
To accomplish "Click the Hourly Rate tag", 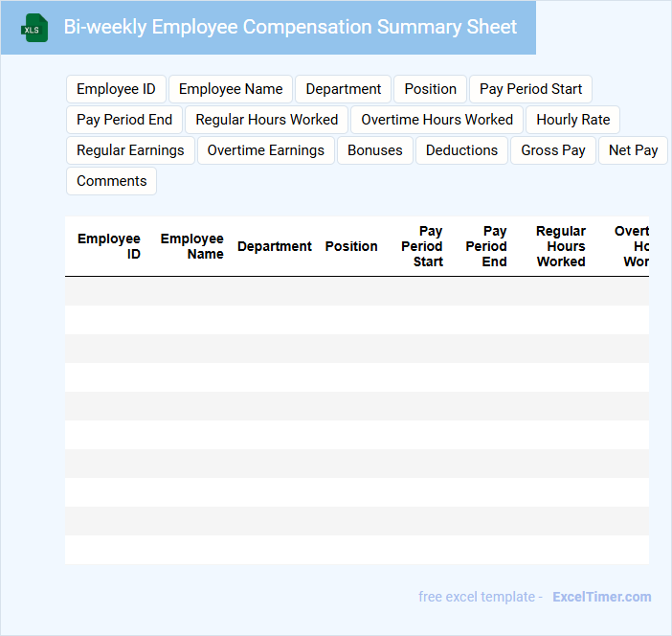I will pyautogui.click(x=572, y=120).
